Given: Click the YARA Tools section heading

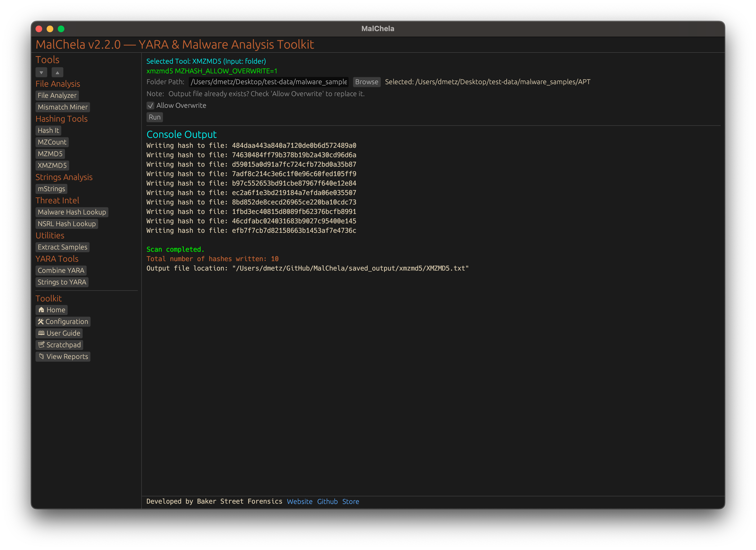Looking at the screenshot, I should [x=57, y=259].
